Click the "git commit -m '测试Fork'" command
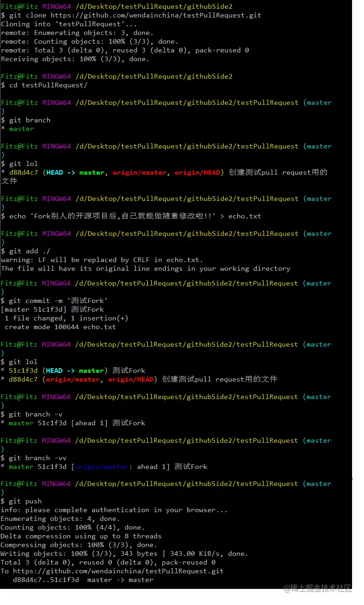Image resolution: width=364 pixels, height=605 pixels. tap(54, 301)
